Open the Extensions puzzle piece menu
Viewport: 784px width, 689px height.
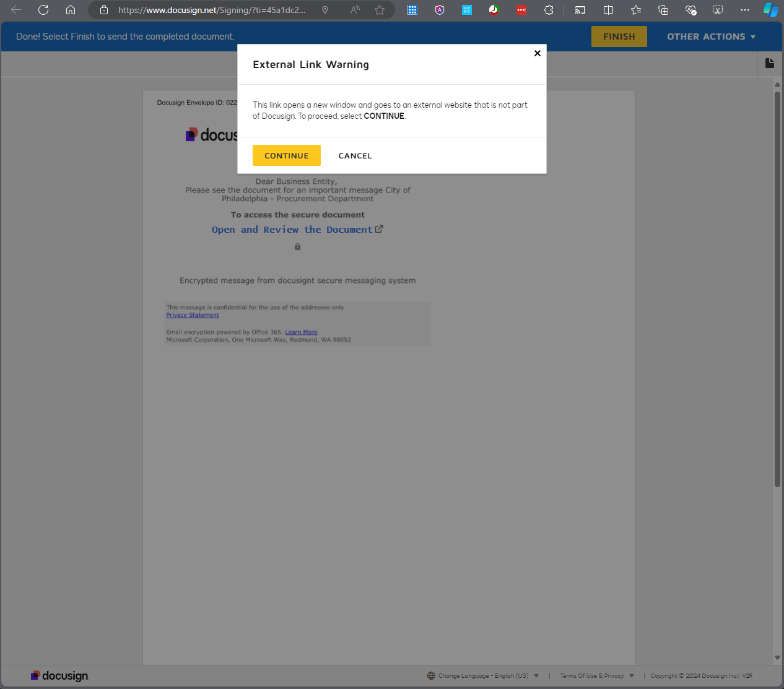point(549,10)
